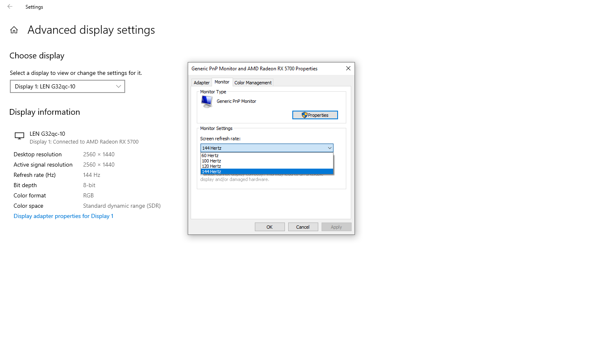Click Cancel in the dialog
597x364 pixels.
(x=303, y=227)
